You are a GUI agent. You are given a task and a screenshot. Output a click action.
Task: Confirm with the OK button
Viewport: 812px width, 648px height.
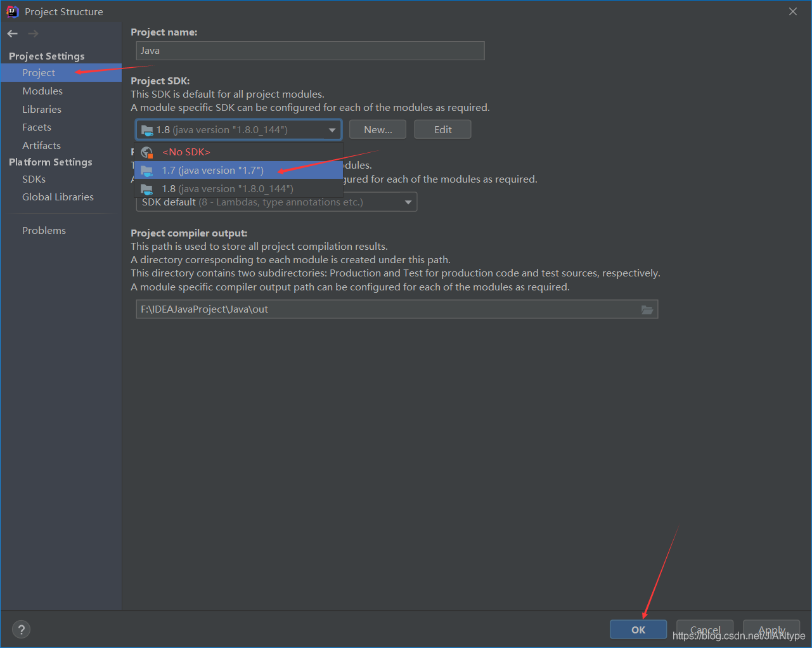[638, 630]
